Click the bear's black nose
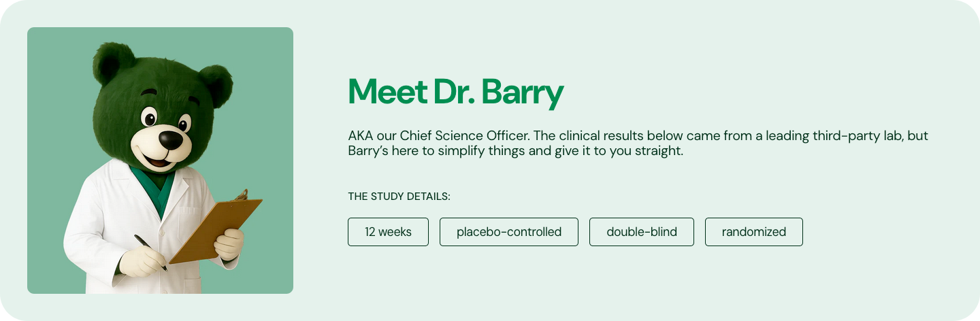 click(x=170, y=140)
